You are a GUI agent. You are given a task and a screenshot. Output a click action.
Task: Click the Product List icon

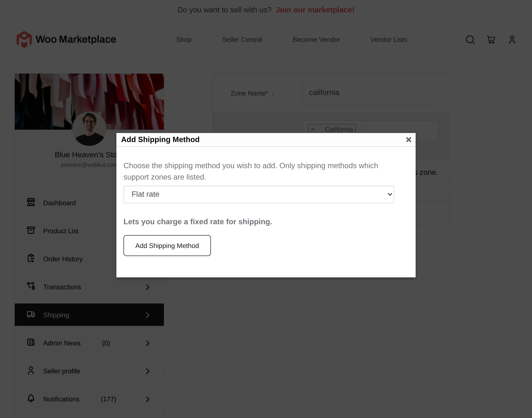[x=31, y=230]
